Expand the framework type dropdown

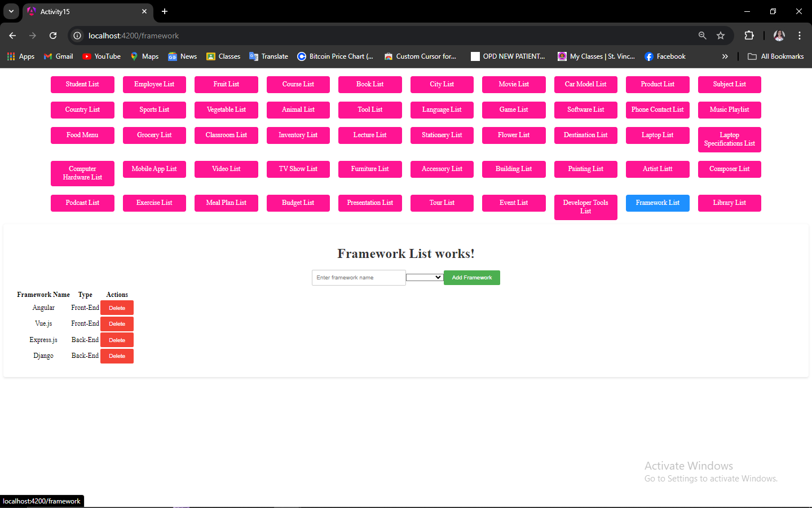pos(424,277)
